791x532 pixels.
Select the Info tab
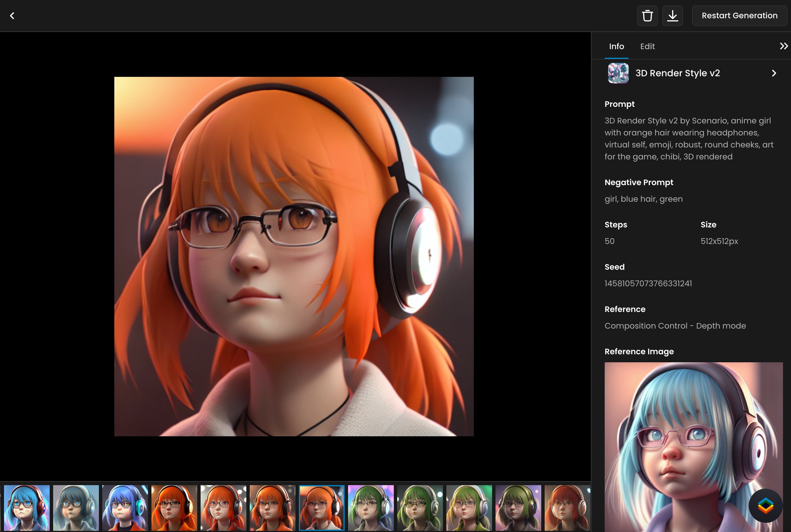616,47
